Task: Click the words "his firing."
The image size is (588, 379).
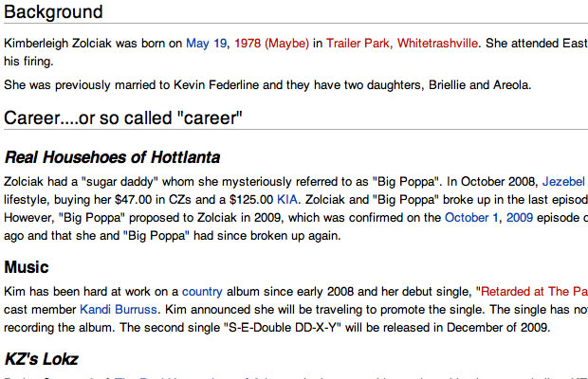Action: 28,62
